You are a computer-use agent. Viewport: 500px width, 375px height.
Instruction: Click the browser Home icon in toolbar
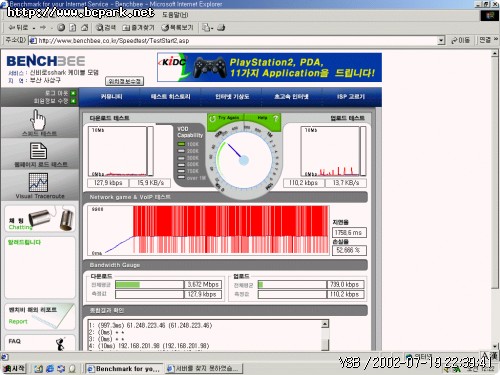point(85,28)
